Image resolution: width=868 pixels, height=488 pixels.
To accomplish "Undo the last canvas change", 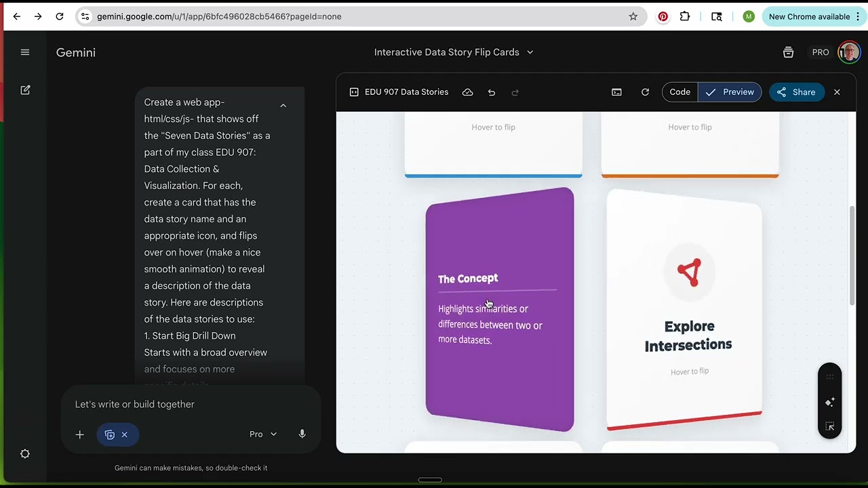I will 492,92.
